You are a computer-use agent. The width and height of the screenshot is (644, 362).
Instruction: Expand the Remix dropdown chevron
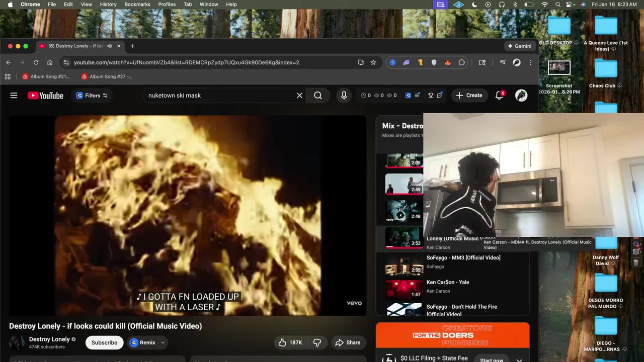[163, 342]
